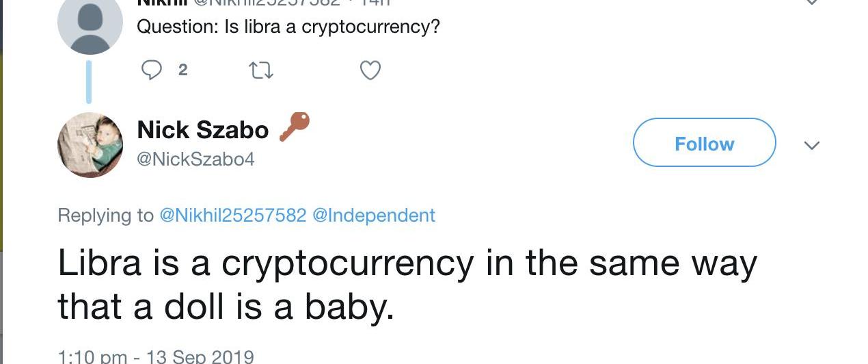
Task: Click the blue thread connector line
Action: click(x=89, y=82)
